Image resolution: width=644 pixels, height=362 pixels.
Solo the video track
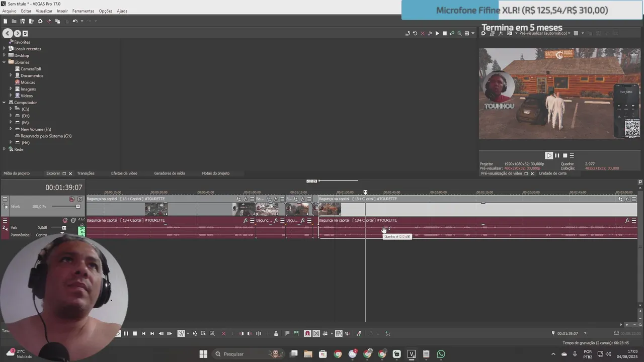79,199
